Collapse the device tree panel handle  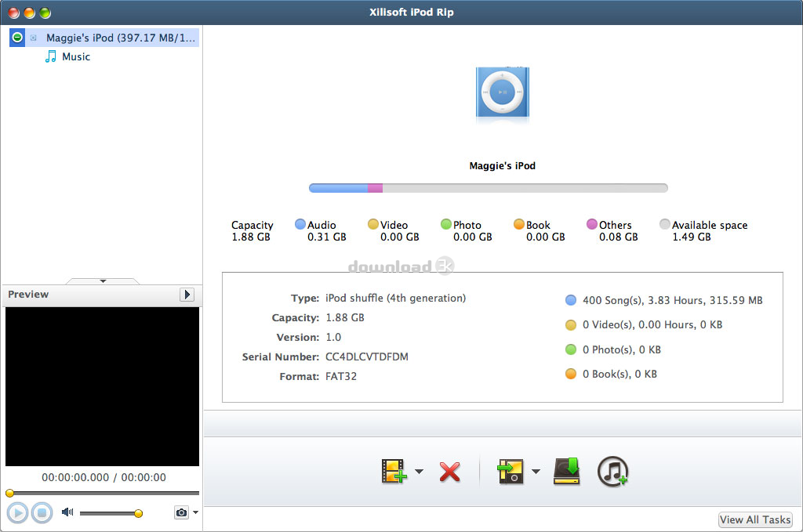103,281
